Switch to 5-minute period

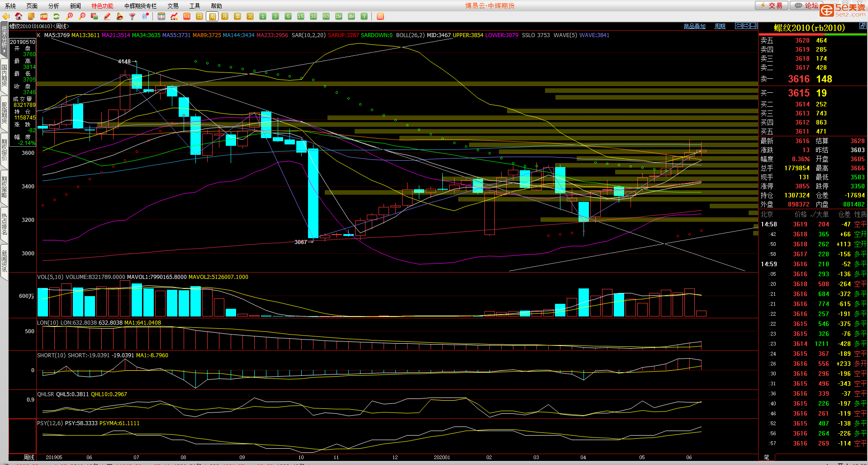[288, 16]
